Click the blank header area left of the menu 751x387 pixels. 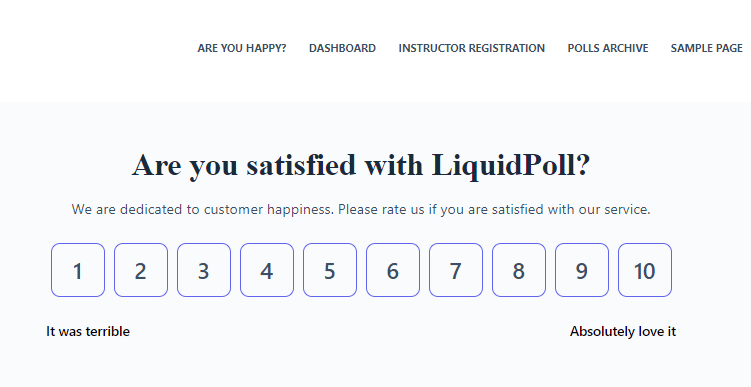click(x=96, y=48)
